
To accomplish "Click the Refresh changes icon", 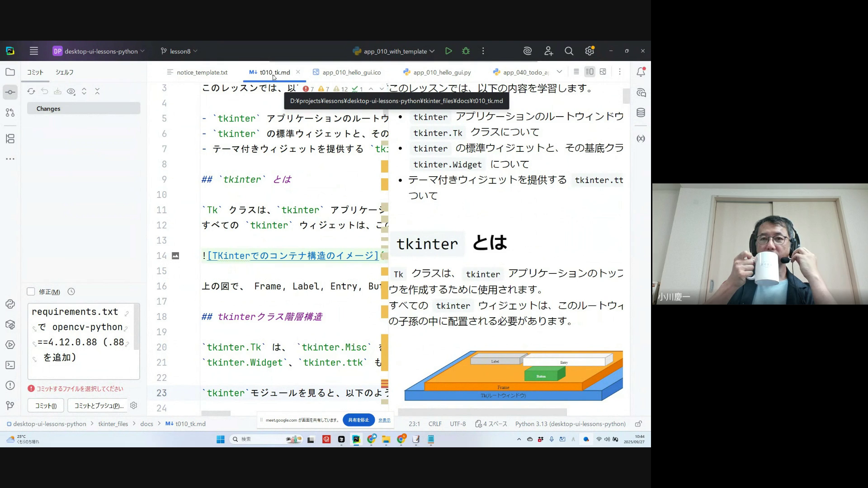I will (31, 91).
